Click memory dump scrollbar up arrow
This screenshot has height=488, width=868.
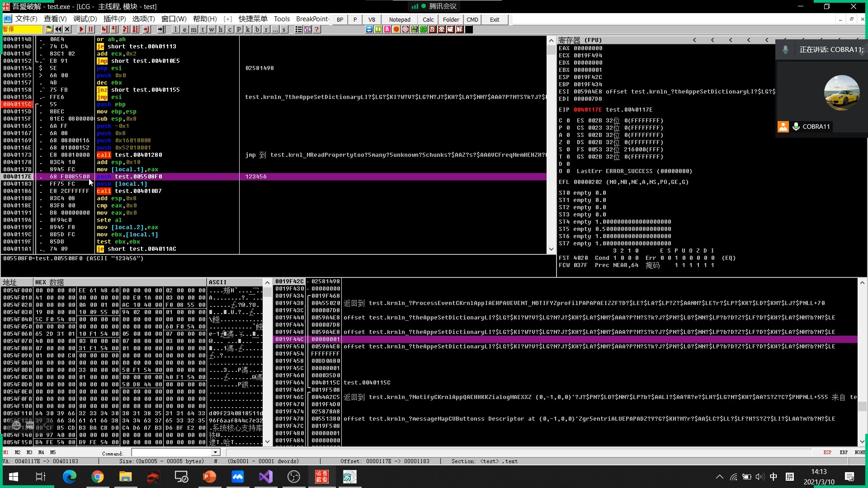267,282
